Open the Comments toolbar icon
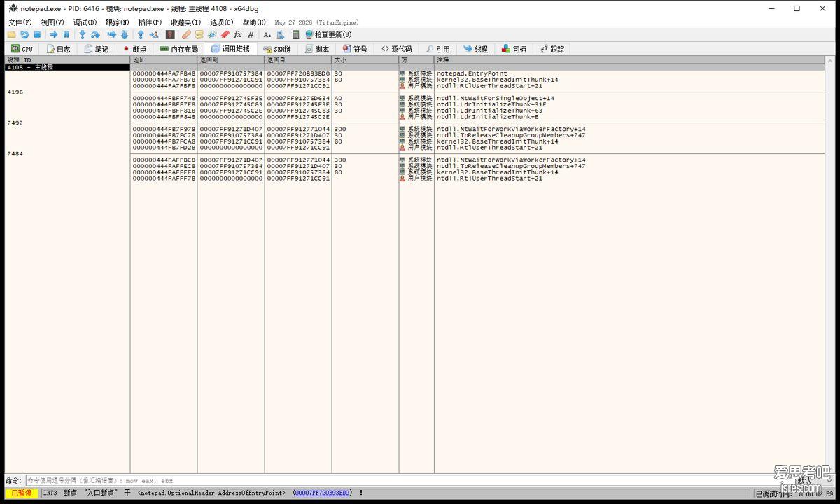The width and height of the screenshot is (840, 504). pos(199,34)
